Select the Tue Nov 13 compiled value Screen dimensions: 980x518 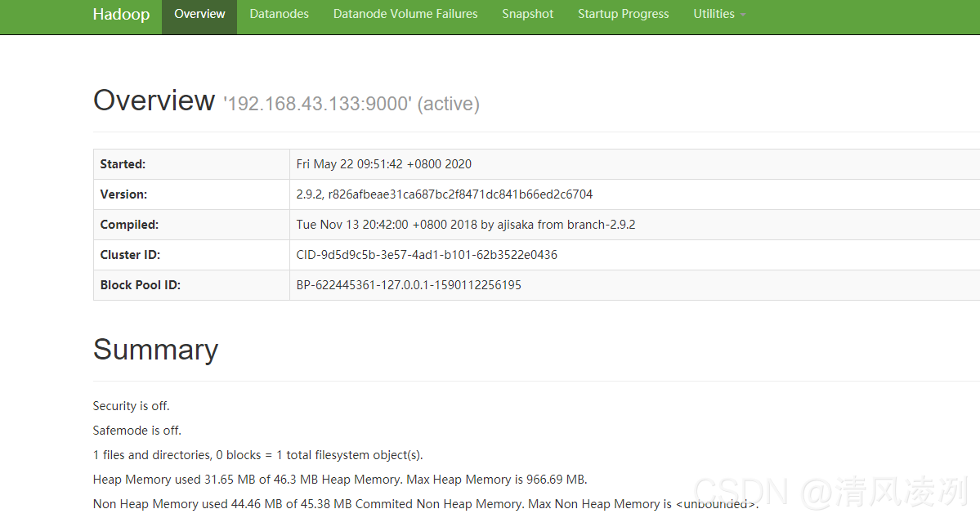pos(466,225)
